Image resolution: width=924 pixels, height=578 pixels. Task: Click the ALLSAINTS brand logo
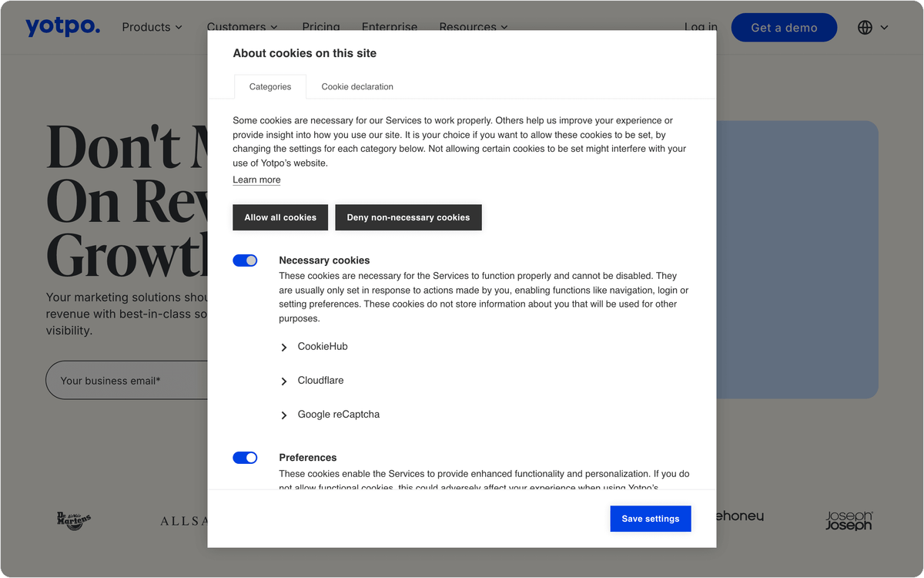[184, 522]
